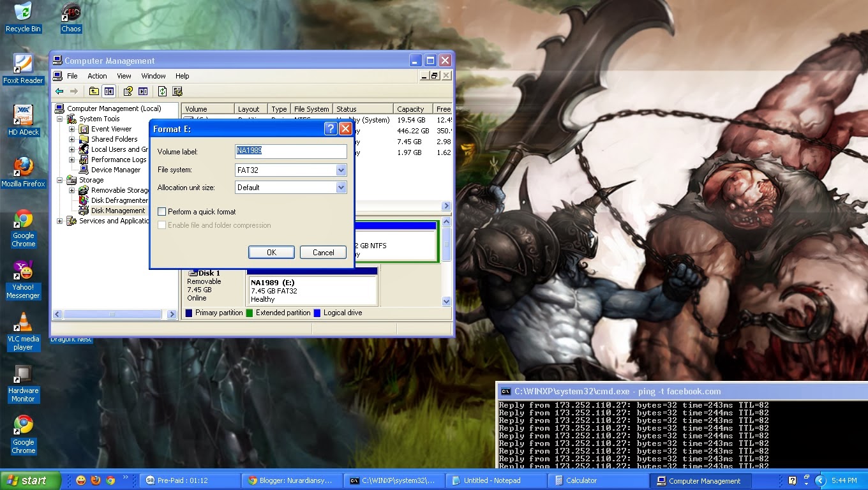Expand hidden system tray icons arrow

point(821,480)
